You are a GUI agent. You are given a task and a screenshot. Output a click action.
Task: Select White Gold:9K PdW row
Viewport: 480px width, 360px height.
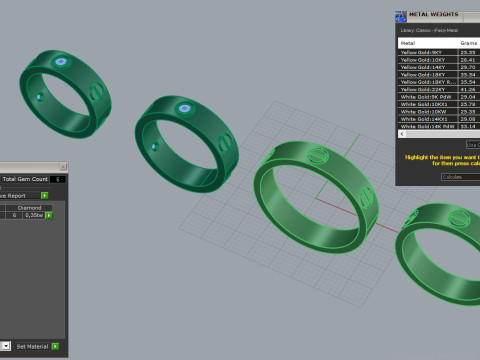tap(439, 97)
